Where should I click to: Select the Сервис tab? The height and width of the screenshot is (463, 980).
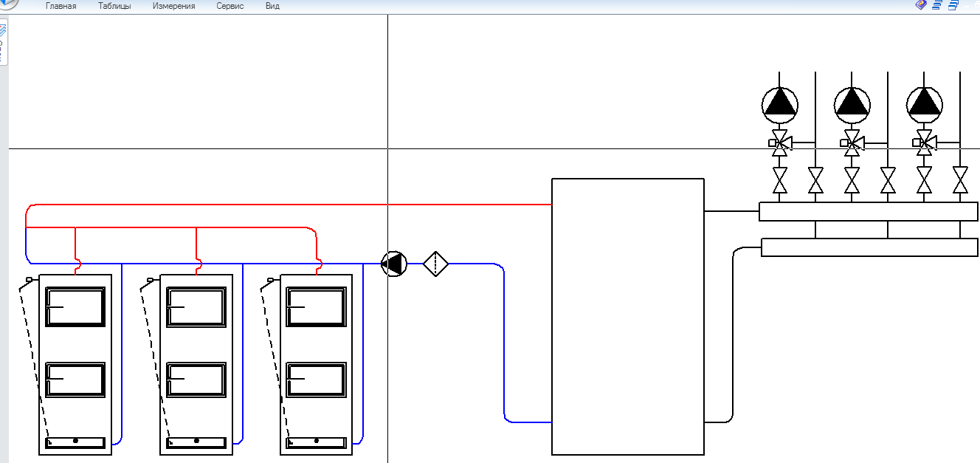(230, 6)
